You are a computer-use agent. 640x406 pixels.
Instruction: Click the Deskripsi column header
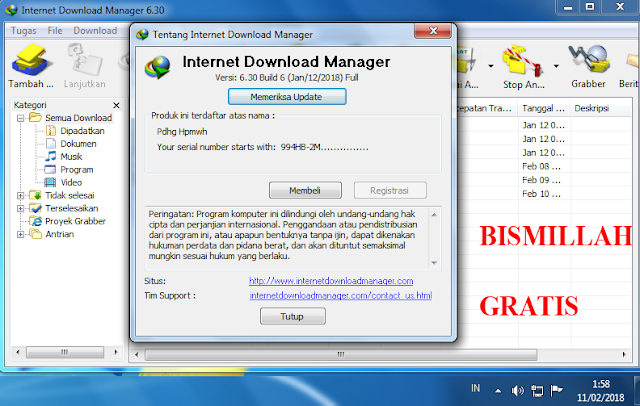(602, 108)
